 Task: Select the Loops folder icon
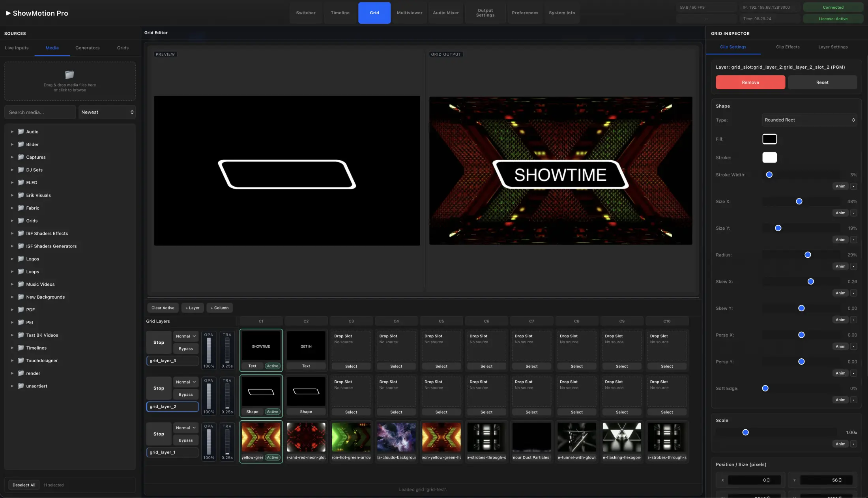pos(21,271)
